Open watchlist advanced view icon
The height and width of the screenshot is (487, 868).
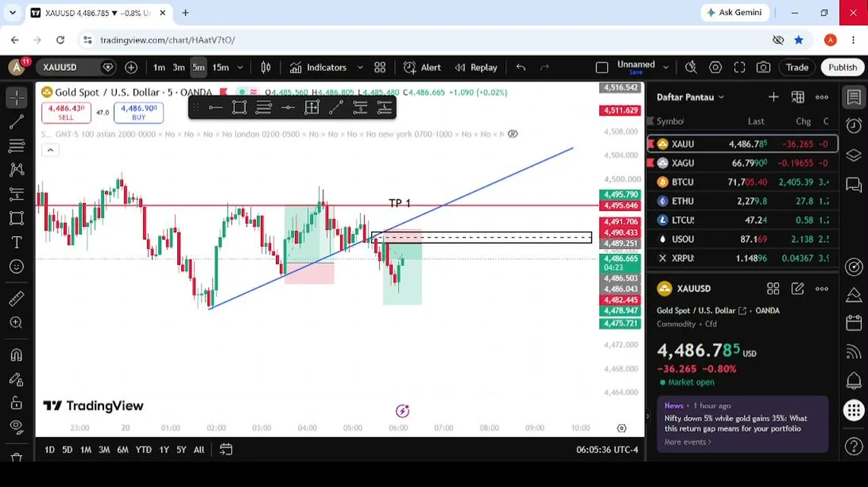(798, 97)
